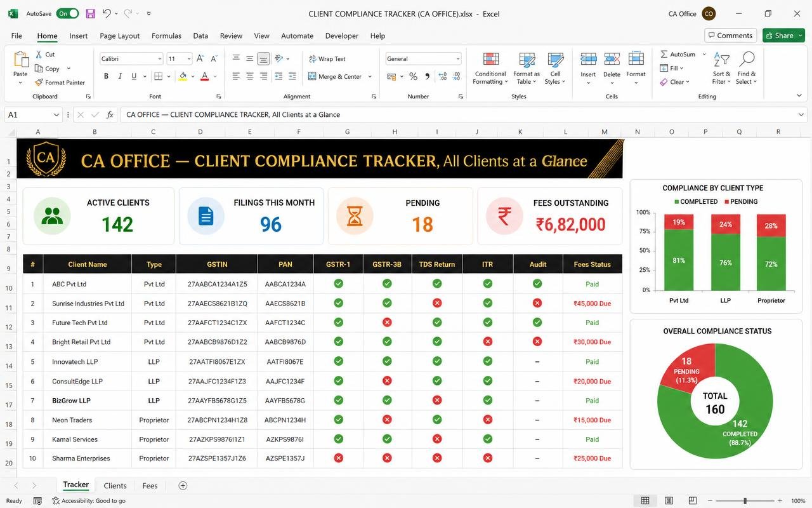Click the Share button
The image size is (812, 508).
point(783,36)
